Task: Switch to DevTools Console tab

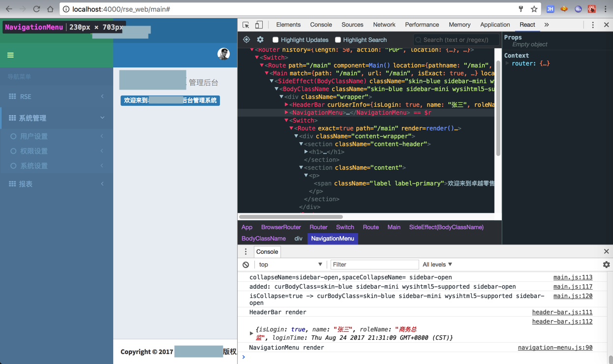Action: click(321, 25)
